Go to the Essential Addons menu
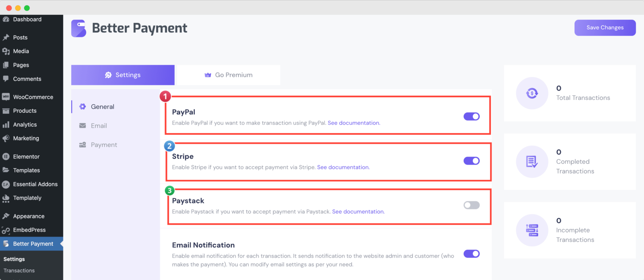The height and width of the screenshot is (280, 644). (31, 184)
